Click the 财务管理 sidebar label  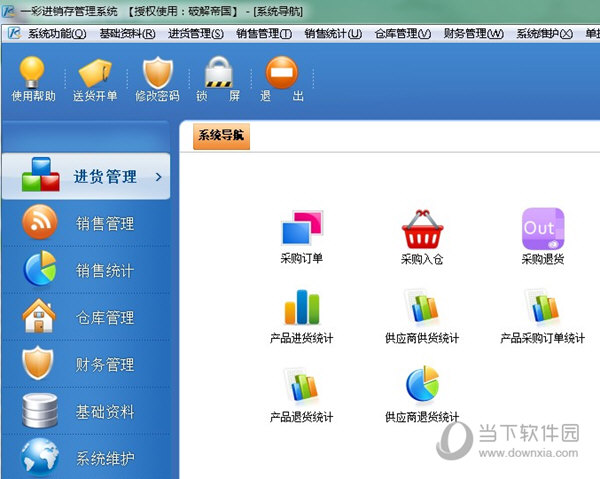click(x=105, y=365)
